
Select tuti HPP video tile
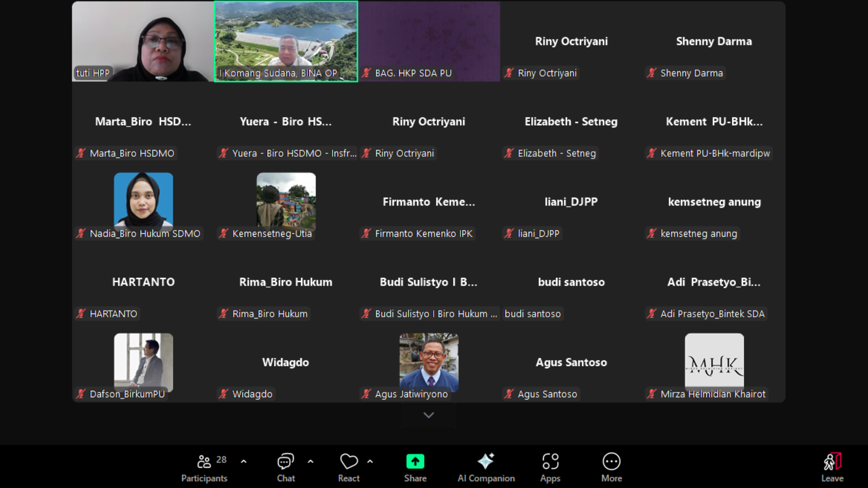click(x=142, y=41)
